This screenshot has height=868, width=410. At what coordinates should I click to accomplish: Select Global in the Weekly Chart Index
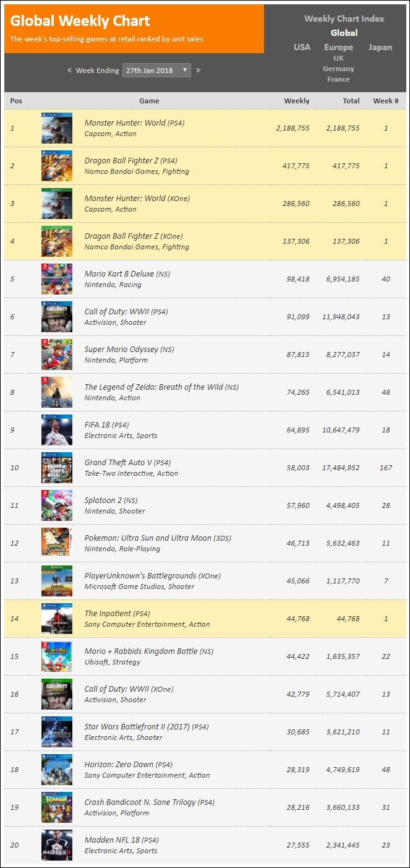point(344,33)
